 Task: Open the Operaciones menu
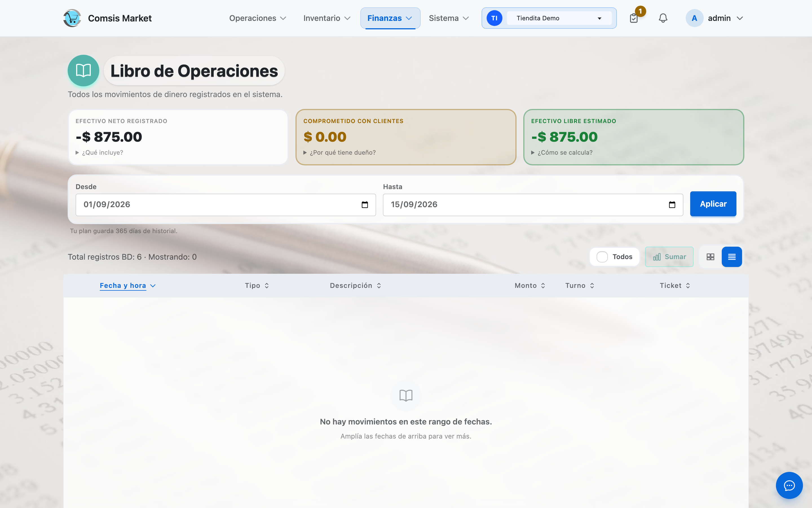tap(258, 18)
